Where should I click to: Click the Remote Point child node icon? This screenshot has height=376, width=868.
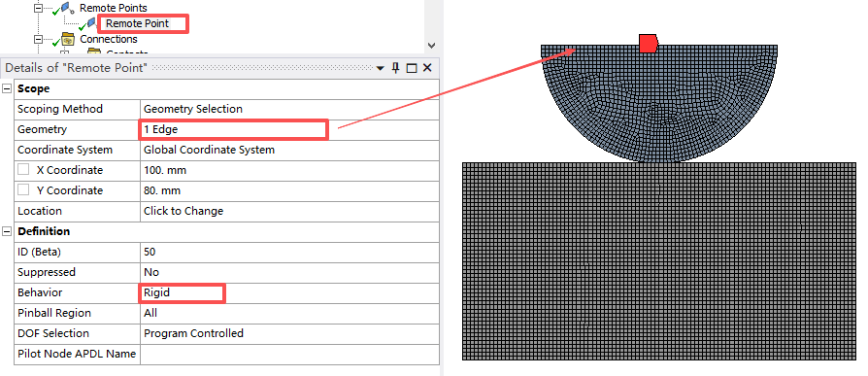click(x=92, y=23)
